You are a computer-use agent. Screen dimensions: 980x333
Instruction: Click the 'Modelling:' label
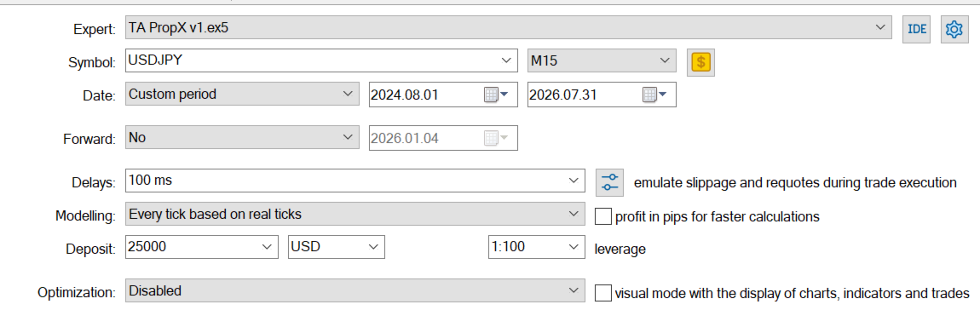(x=85, y=216)
